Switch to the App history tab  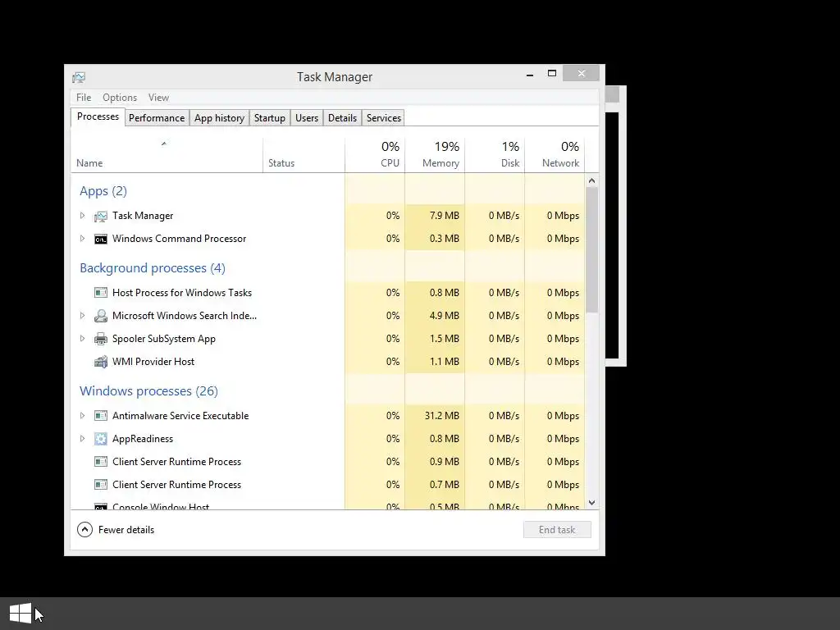(x=219, y=118)
